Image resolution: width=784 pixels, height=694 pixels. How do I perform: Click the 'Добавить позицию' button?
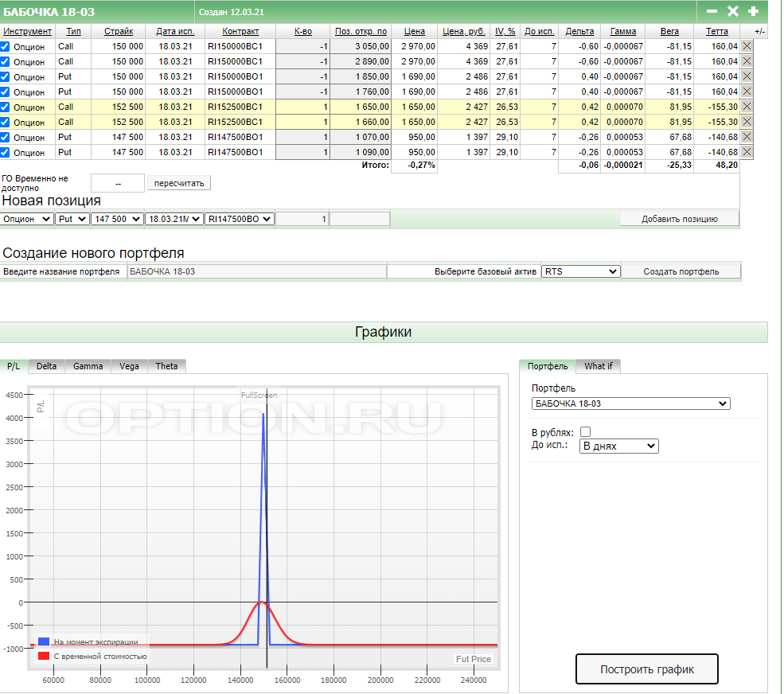click(680, 219)
